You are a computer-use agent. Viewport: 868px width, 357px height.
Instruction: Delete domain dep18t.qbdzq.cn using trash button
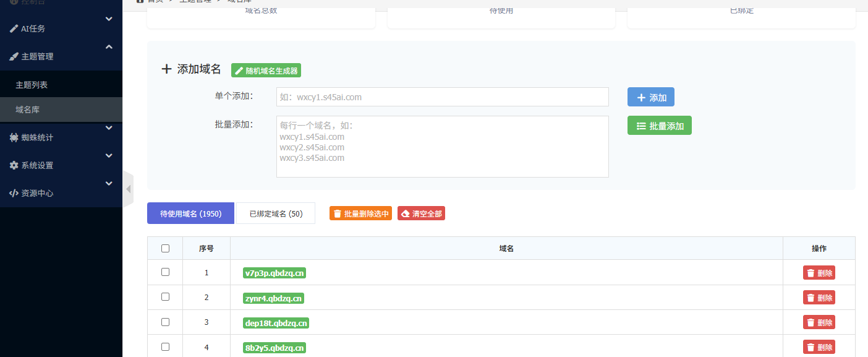click(x=819, y=322)
